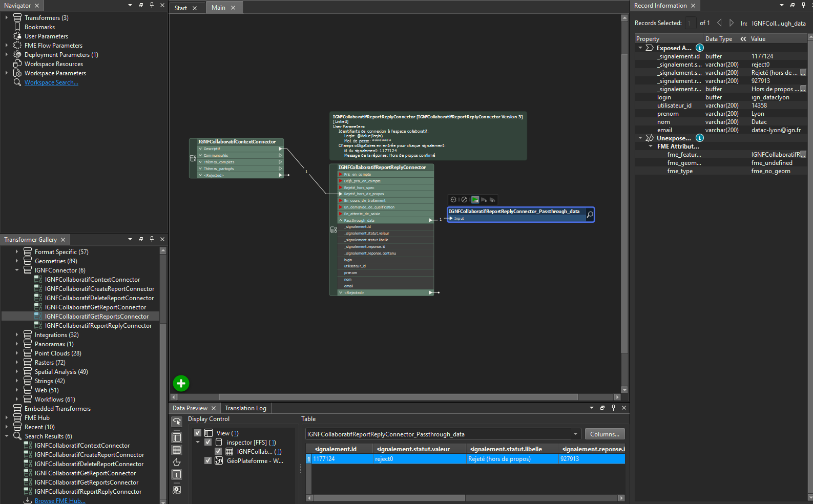Select IGNFCollaboratifDeleteReportConnector under IGNFConnector
The width and height of the screenshot is (813, 504).
click(x=99, y=298)
